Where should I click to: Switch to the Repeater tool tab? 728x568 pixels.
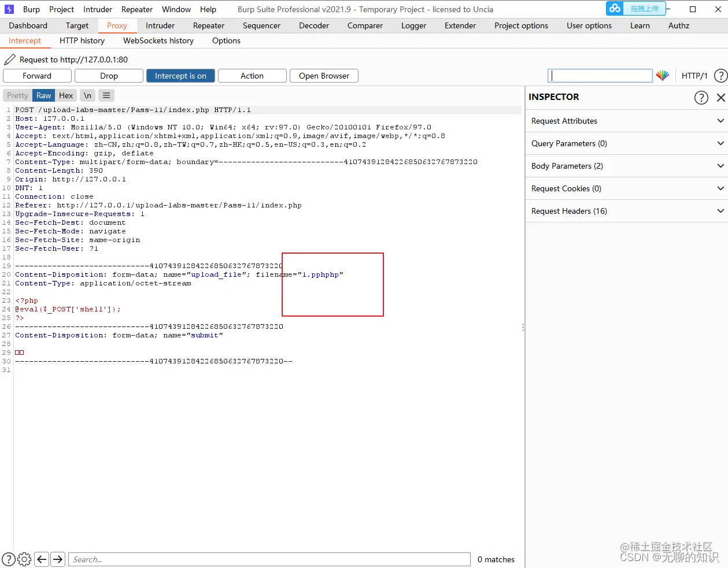tap(209, 25)
